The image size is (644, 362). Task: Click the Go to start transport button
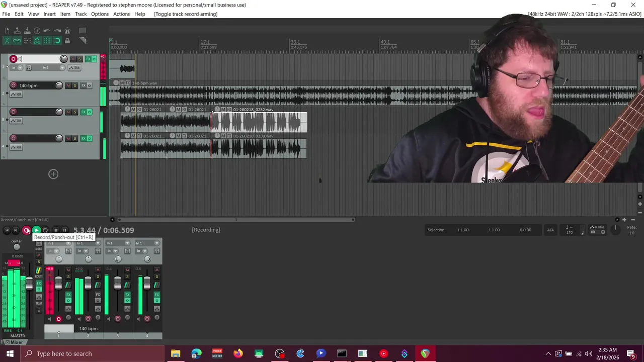[7, 230]
